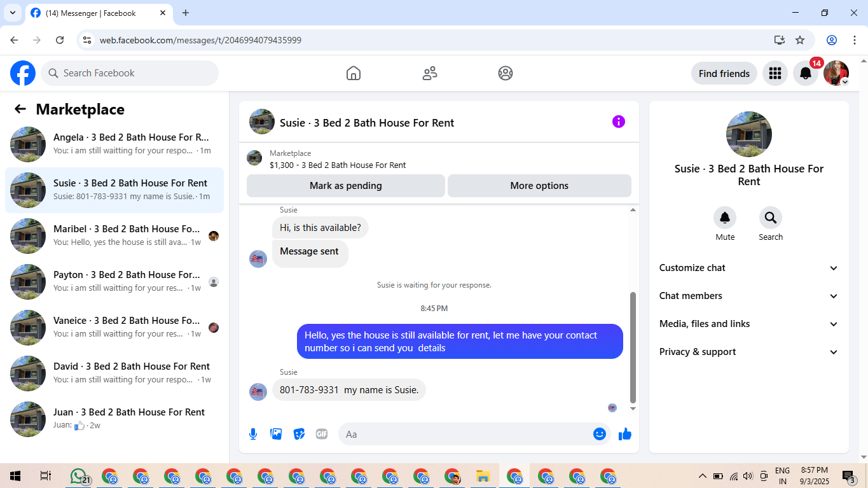Open the listing thumbnail in right panel
This screenshot has height=488, width=868.
(749, 134)
